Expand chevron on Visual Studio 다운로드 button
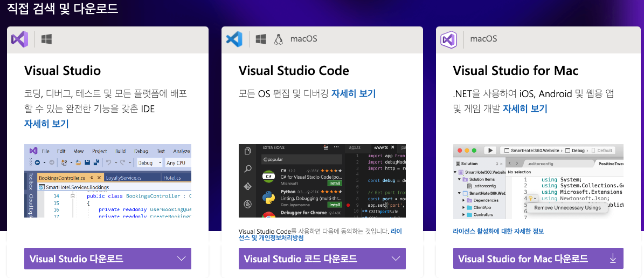Screen dimensions: 644x278 pyautogui.click(x=182, y=259)
